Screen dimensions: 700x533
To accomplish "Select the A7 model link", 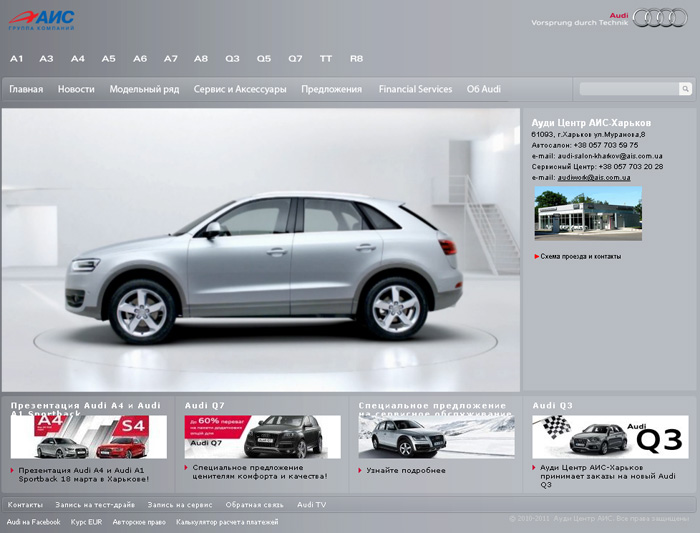I will coord(171,58).
